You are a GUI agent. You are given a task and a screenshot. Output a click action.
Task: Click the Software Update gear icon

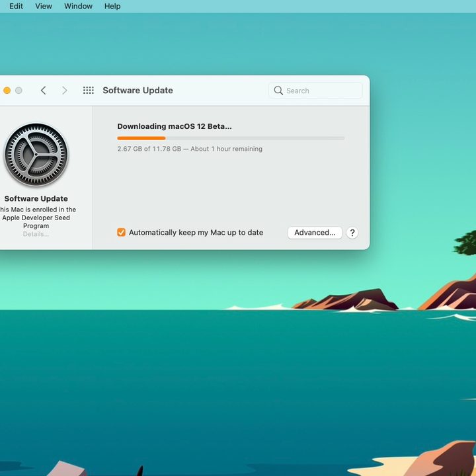36,155
